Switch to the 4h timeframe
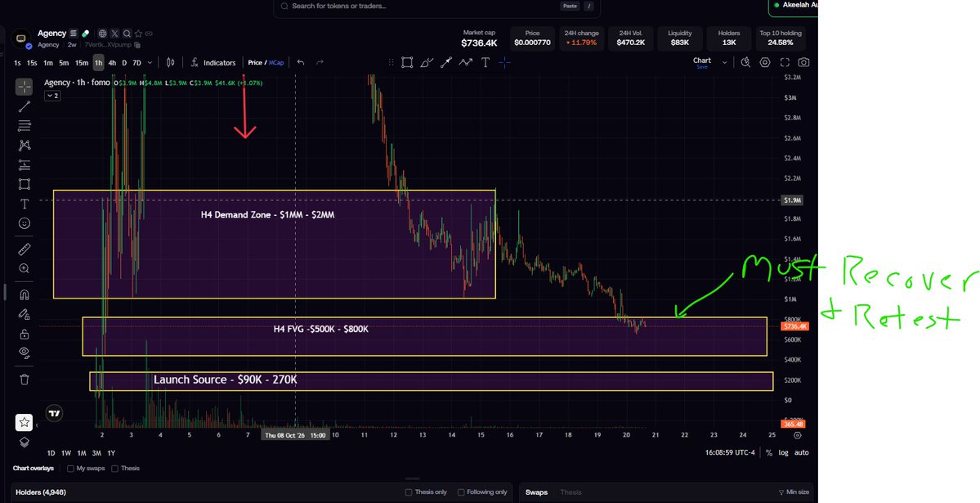Image resolution: width=980 pixels, height=503 pixels. [x=112, y=62]
